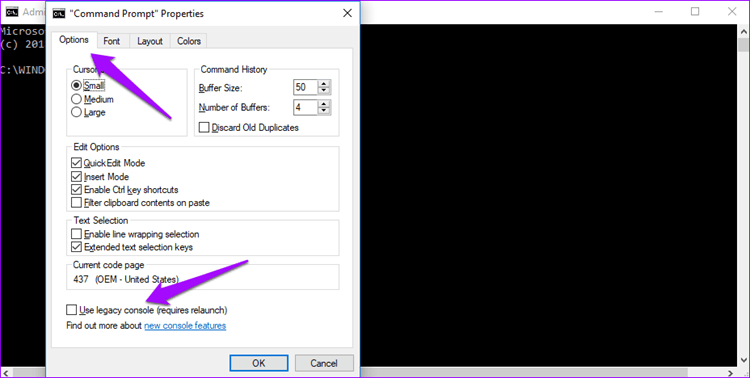This screenshot has width=750, height=378.
Task: Choose Medium cursor size
Action: (x=92, y=99)
